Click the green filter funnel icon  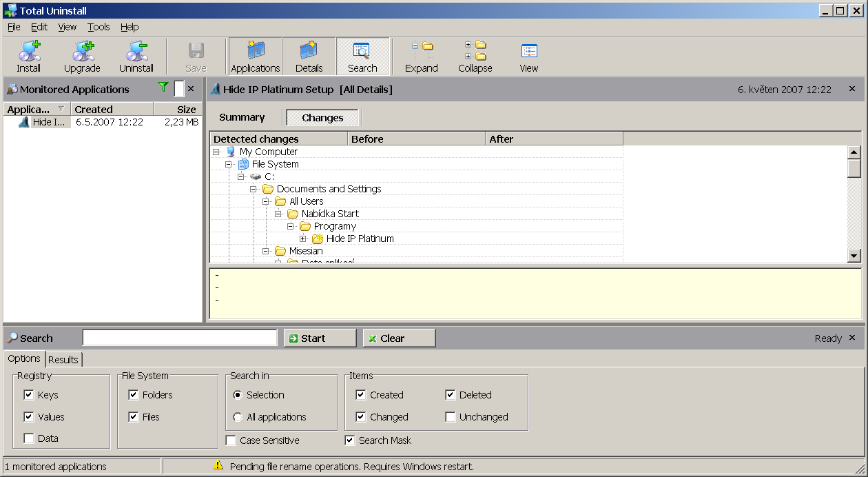tap(163, 87)
